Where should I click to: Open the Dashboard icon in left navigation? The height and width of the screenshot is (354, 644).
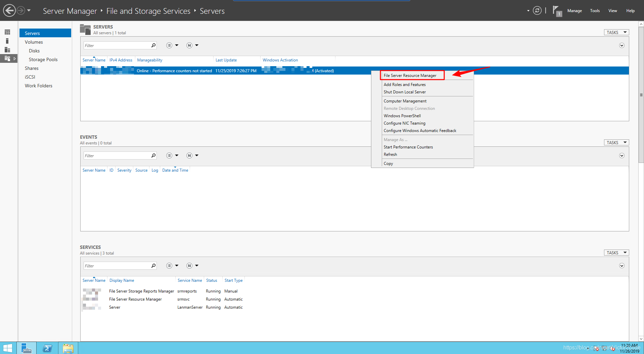[x=7, y=32]
